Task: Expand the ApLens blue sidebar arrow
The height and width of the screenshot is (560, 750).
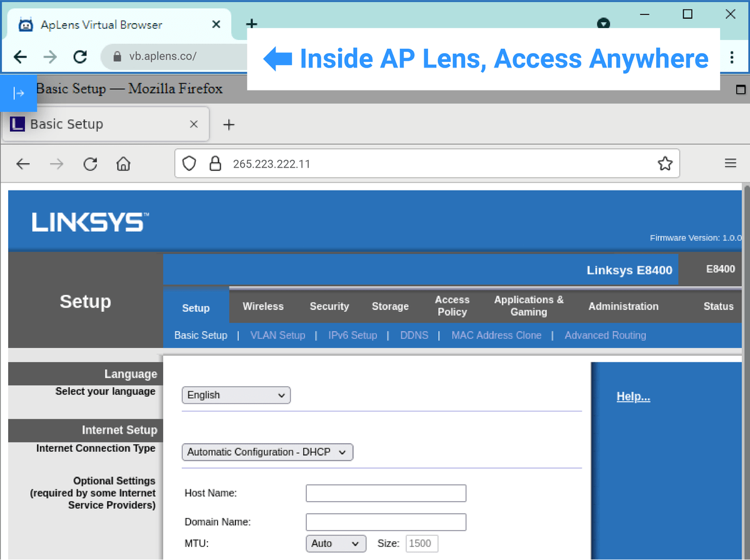Action: tap(19, 93)
